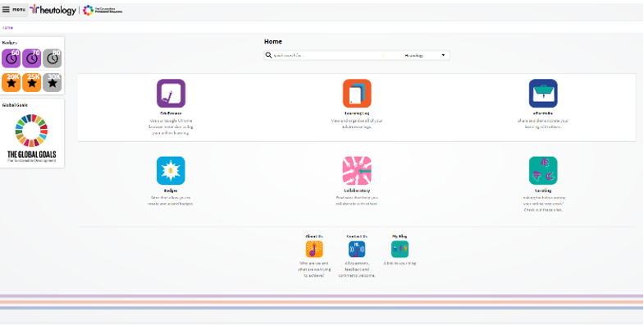This screenshot has height=327, width=644.
Task: Open the blue Contact Us icon
Action: [x=357, y=249]
